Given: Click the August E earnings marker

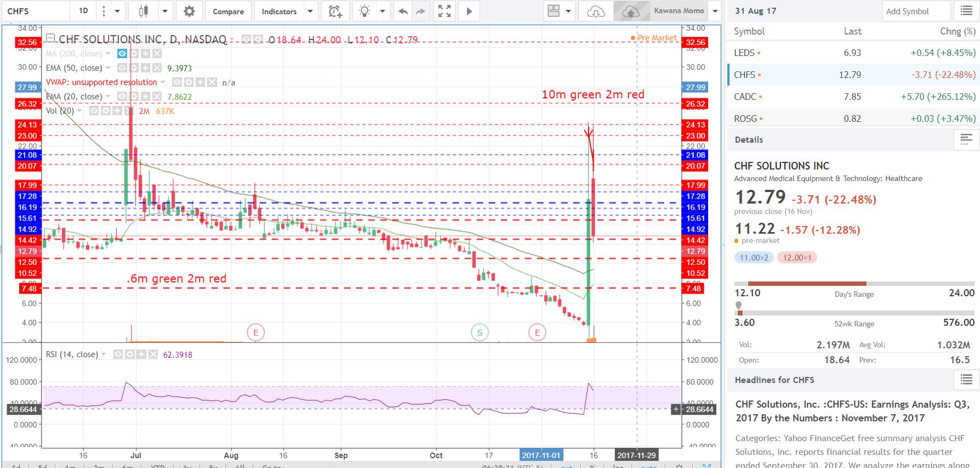Looking at the screenshot, I should click(x=255, y=332).
